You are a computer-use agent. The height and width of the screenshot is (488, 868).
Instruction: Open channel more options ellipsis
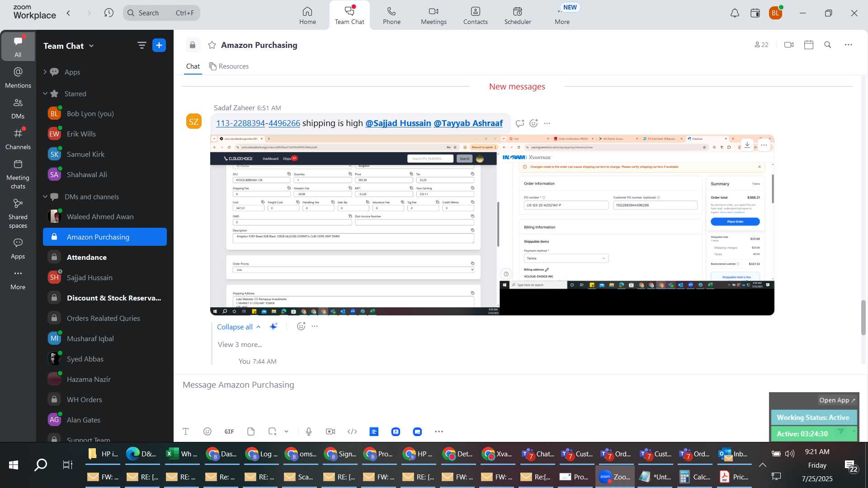849,45
